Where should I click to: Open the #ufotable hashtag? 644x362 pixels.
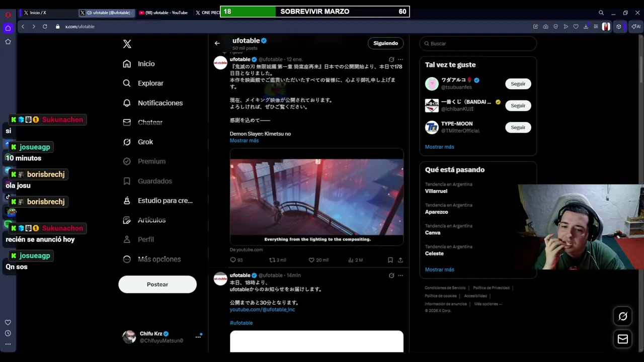click(242, 323)
